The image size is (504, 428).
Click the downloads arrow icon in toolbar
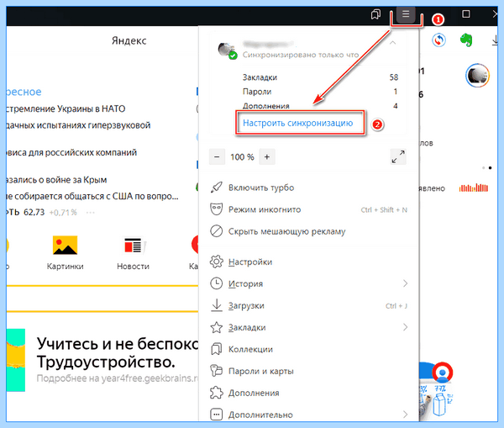coord(496,41)
